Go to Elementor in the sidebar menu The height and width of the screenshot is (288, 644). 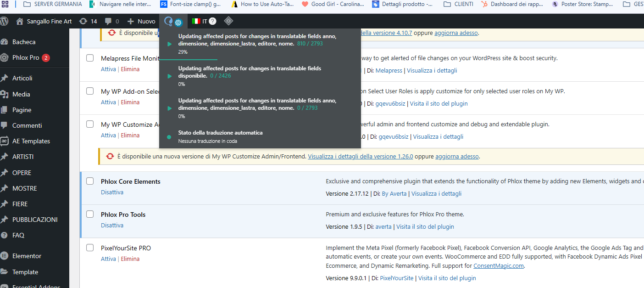[27, 256]
